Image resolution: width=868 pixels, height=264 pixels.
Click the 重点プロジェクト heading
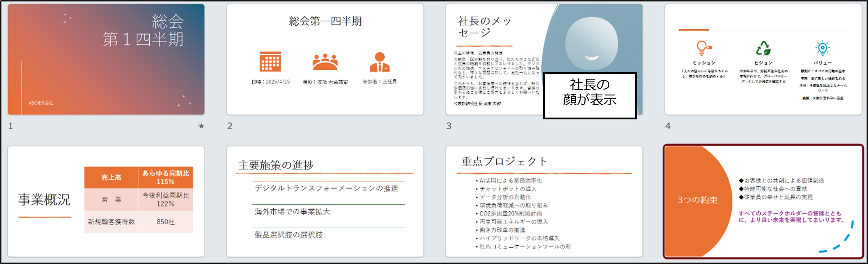coord(504,161)
